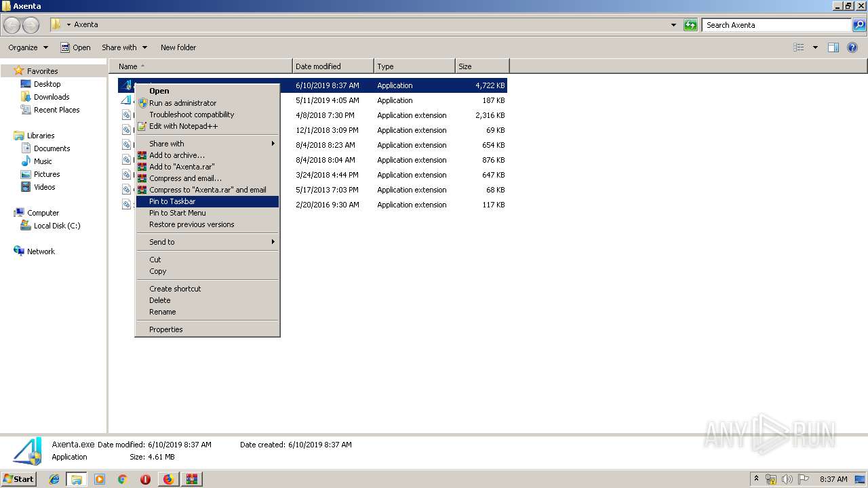Image resolution: width=868 pixels, height=488 pixels.
Task: Click the Forward navigation arrow button
Action: click(x=31, y=25)
